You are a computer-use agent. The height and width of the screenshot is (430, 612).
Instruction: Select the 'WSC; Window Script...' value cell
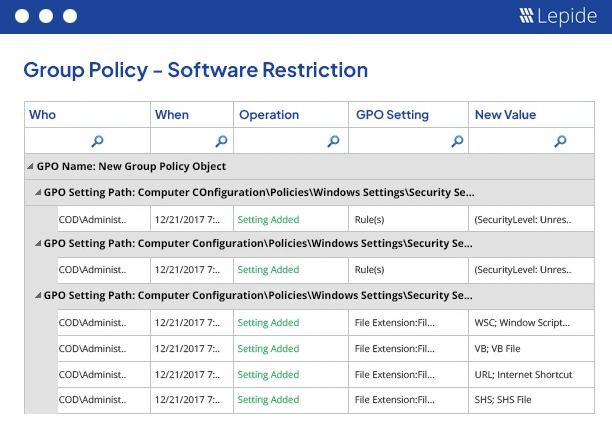(x=532, y=323)
